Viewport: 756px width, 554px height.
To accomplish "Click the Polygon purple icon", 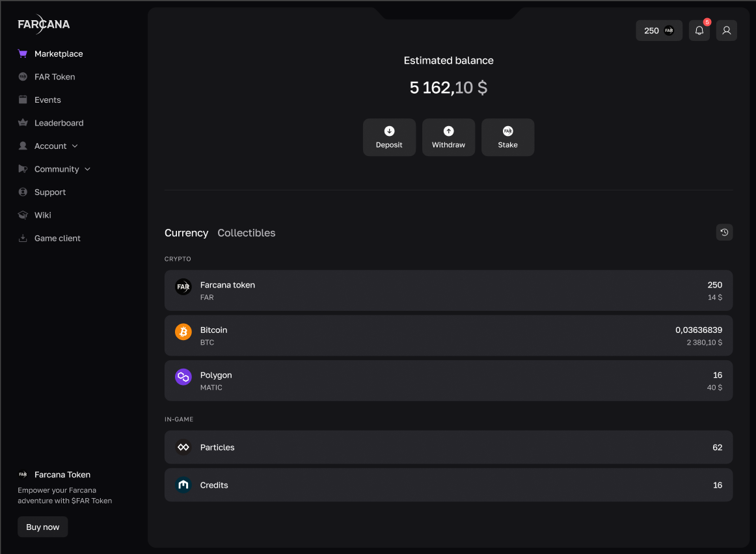I will pos(183,377).
